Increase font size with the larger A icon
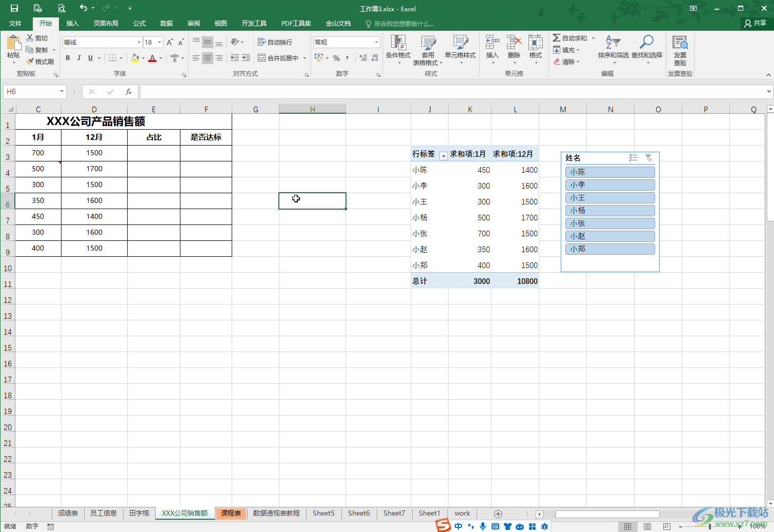 [x=170, y=42]
